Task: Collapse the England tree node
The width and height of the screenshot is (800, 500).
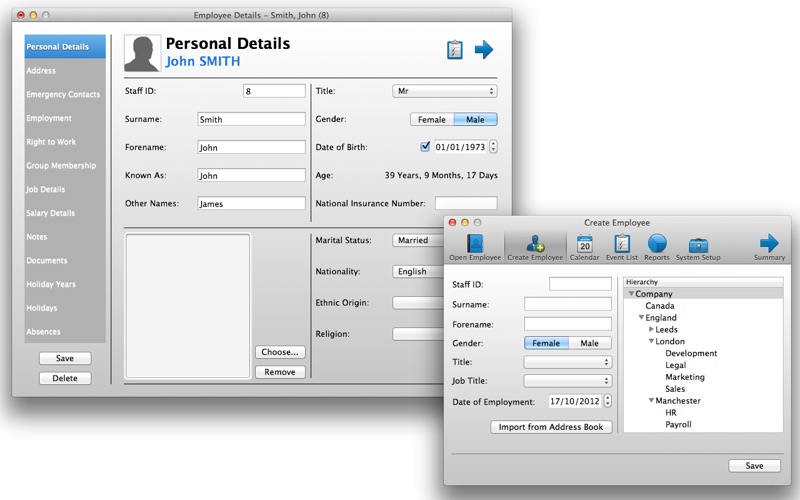Action: coord(641,317)
